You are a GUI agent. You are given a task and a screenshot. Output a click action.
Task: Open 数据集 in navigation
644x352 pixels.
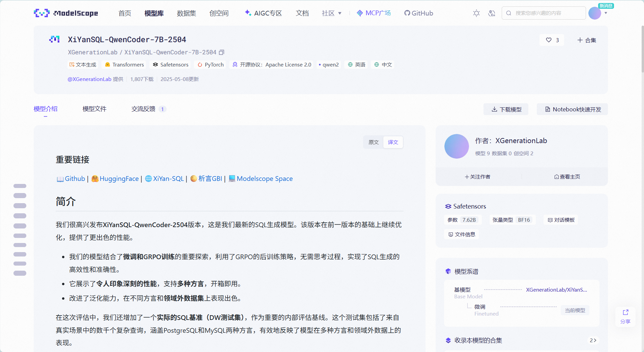186,13
